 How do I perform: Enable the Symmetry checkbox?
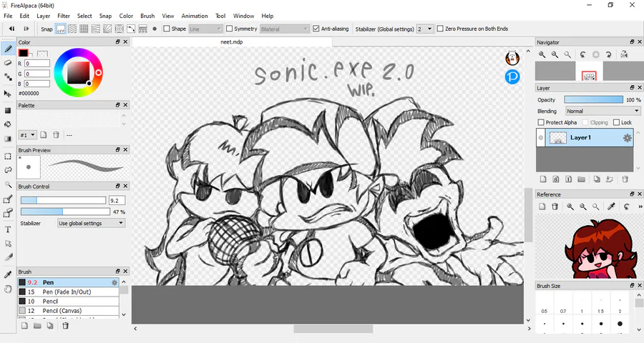[x=229, y=29]
